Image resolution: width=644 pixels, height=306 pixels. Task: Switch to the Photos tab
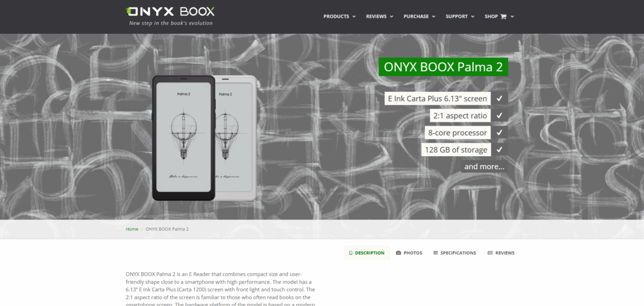tap(409, 253)
